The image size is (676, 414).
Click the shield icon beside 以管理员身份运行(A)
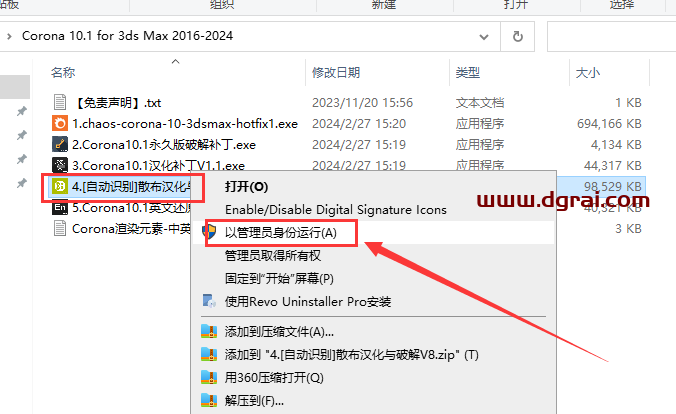pyautogui.click(x=210, y=232)
